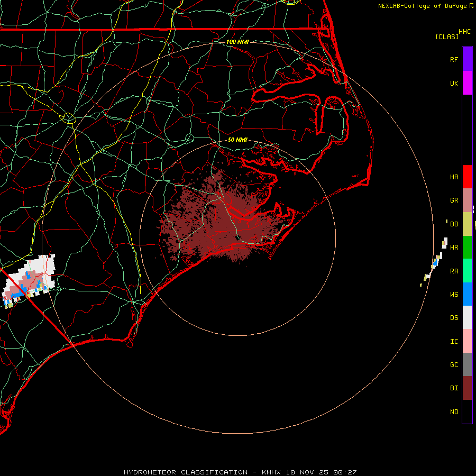476x476 pixels.
Task: Click the GR pinkish legend swatch
Action: (x=467, y=200)
